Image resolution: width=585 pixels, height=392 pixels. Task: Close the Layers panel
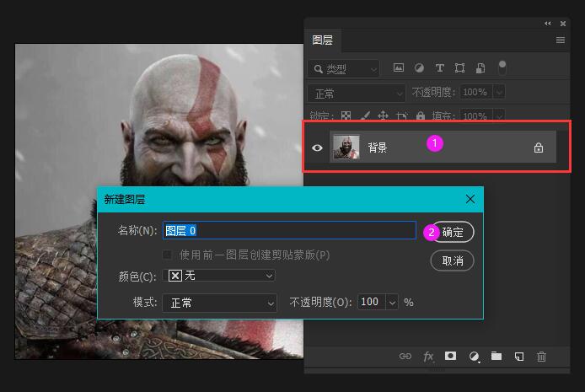point(562,24)
